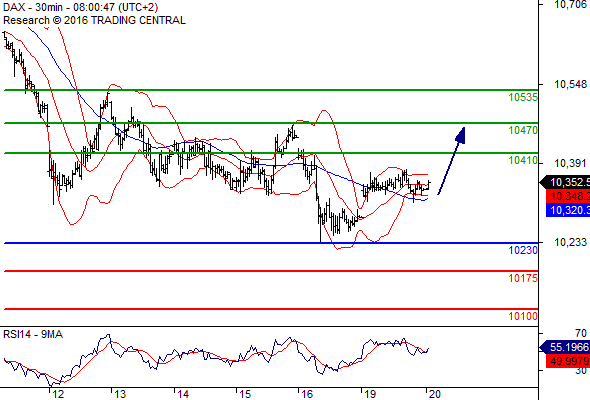Click date label 20 on time axis
This screenshot has height=400, width=590.
coord(435,394)
